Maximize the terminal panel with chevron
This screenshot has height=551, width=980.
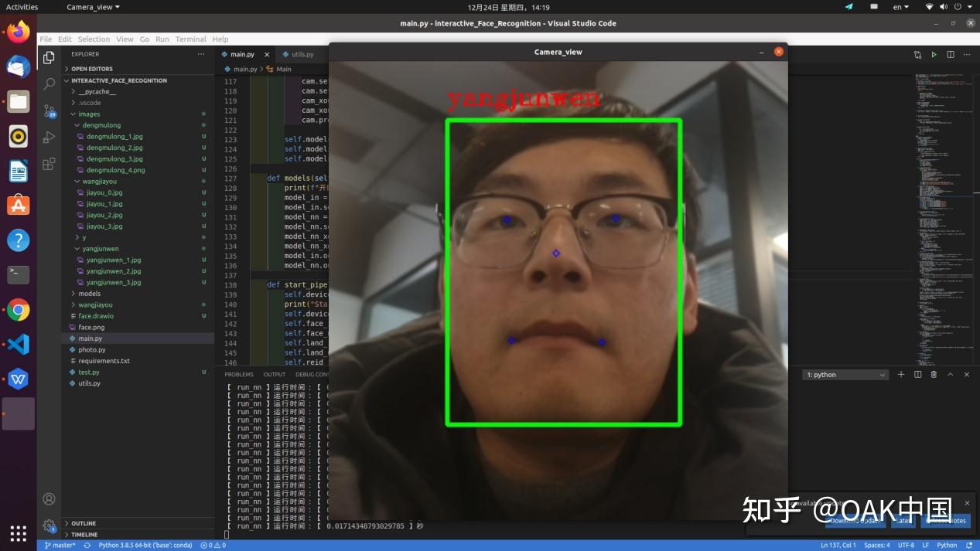tap(951, 374)
